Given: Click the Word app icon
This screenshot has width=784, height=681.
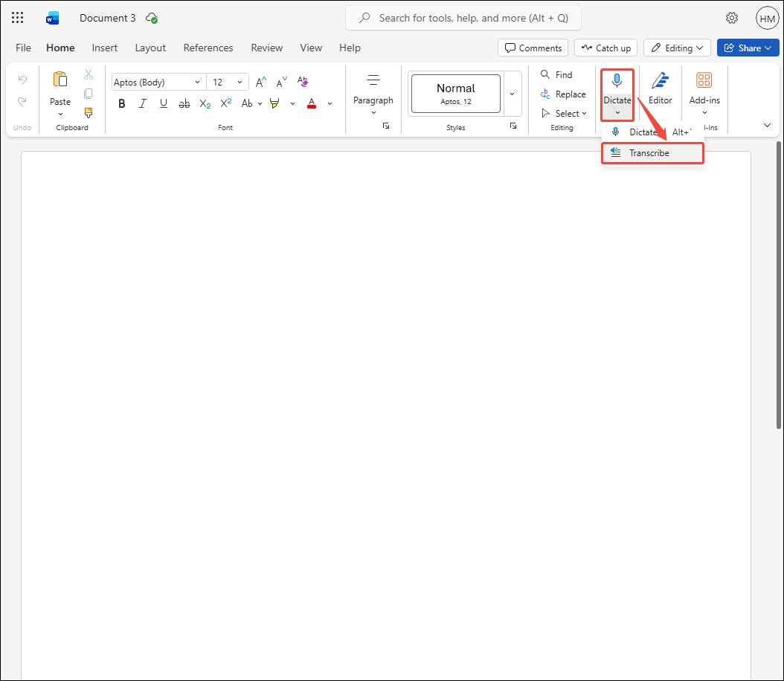Looking at the screenshot, I should pos(52,19).
